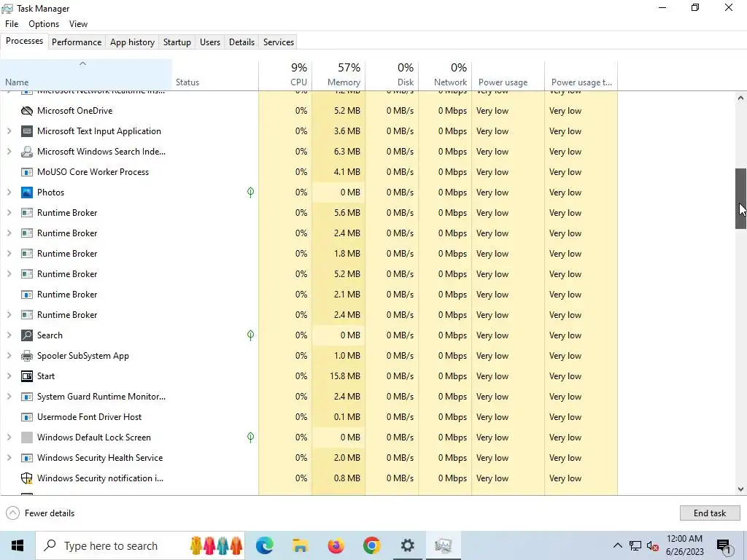Screen dimensions: 747x560
Task: Open the Windows Start menu button
Action: coord(18,545)
